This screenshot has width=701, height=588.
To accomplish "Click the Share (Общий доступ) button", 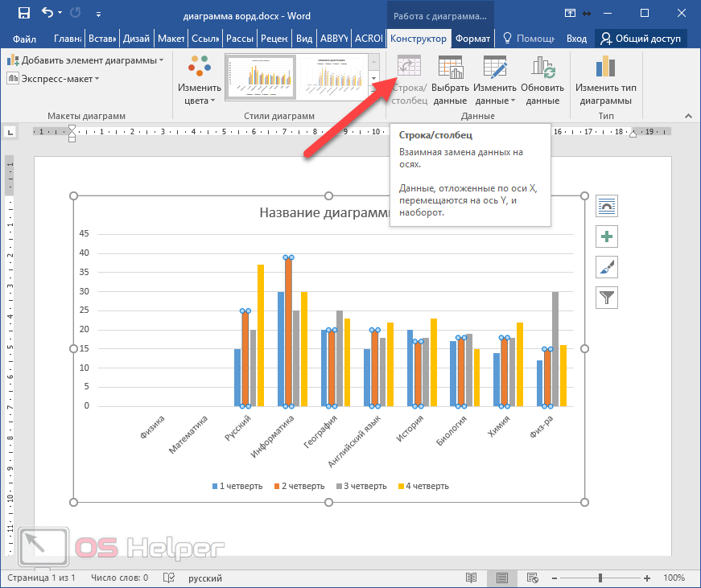I will tap(641, 38).
